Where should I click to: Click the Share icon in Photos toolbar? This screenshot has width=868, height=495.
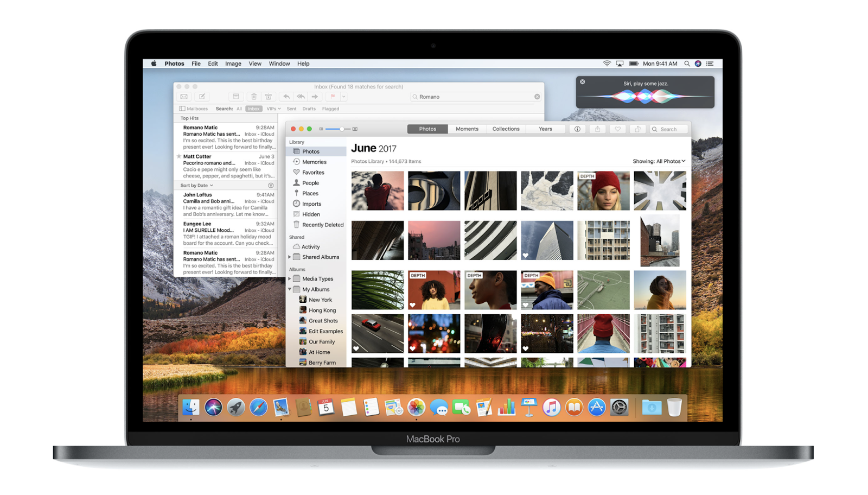pyautogui.click(x=597, y=129)
